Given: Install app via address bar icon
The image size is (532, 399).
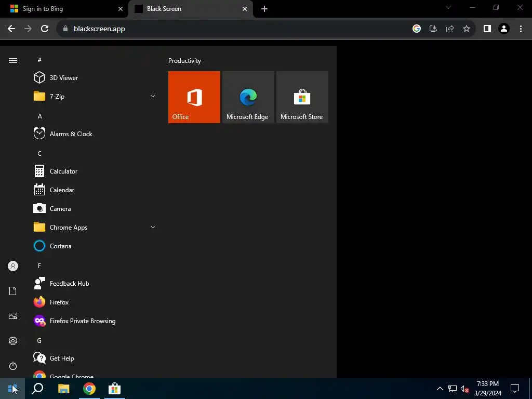Looking at the screenshot, I should (433, 29).
